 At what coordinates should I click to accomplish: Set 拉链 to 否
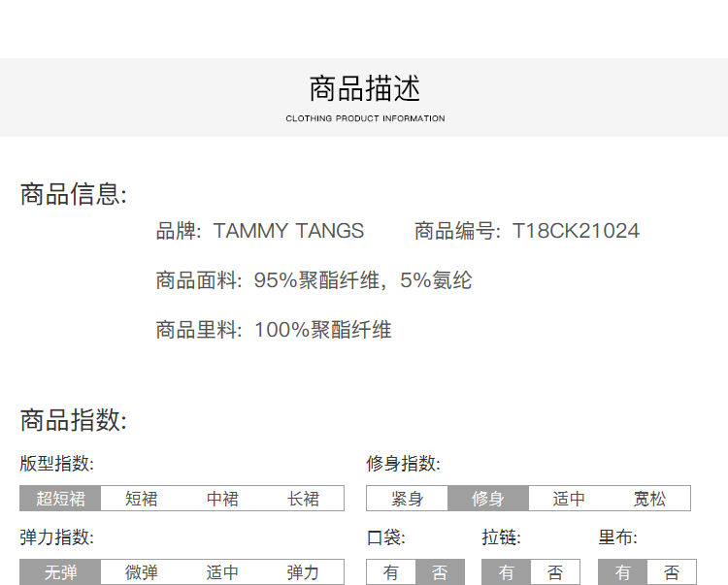coord(555,572)
